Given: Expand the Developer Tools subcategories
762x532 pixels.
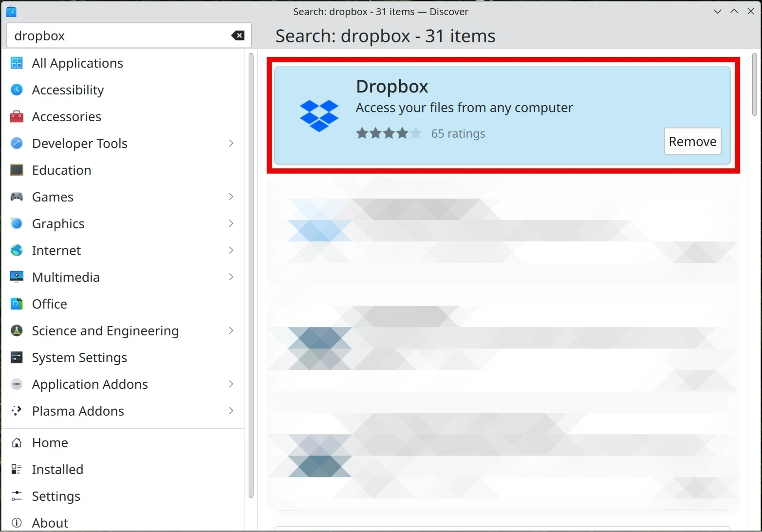Looking at the screenshot, I should pyautogui.click(x=231, y=143).
